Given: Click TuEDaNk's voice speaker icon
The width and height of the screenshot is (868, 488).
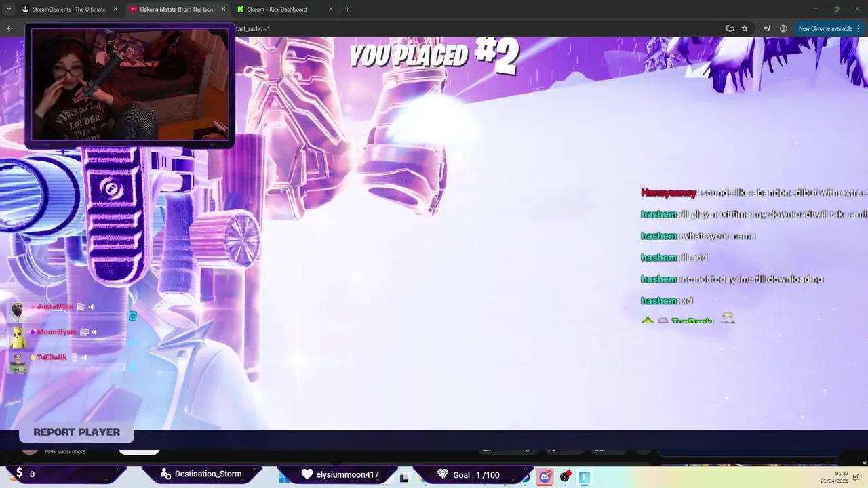Looking at the screenshot, I should tap(84, 357).
